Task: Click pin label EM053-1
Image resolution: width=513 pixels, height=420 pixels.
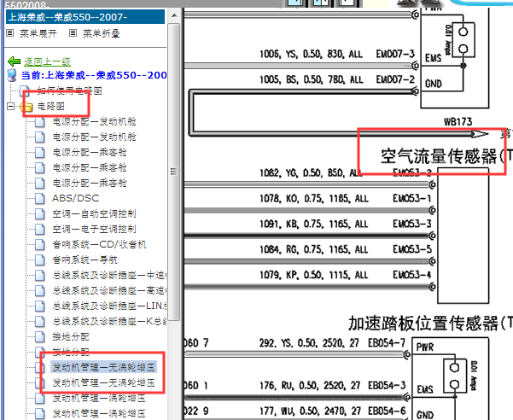Action: (412, 198)
